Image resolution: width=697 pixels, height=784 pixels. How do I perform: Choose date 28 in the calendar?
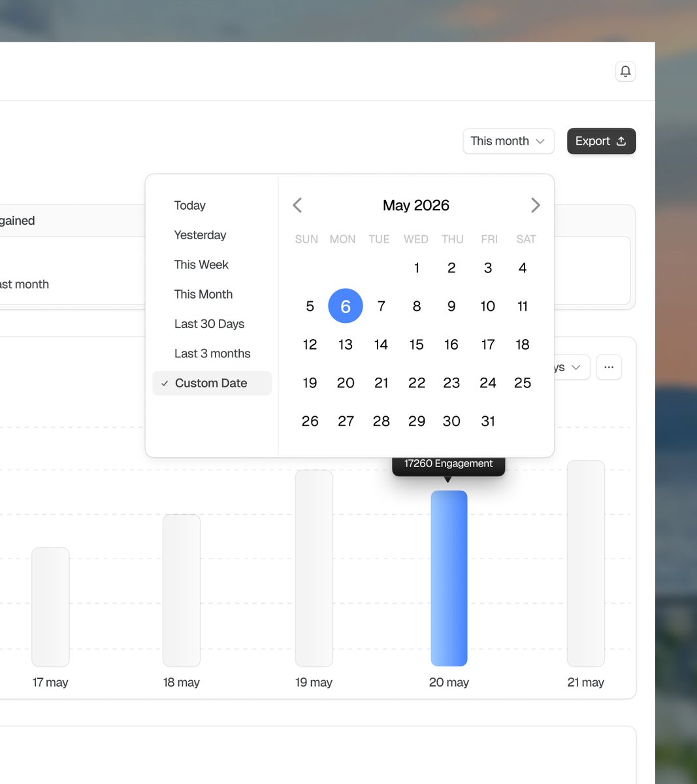381,421
